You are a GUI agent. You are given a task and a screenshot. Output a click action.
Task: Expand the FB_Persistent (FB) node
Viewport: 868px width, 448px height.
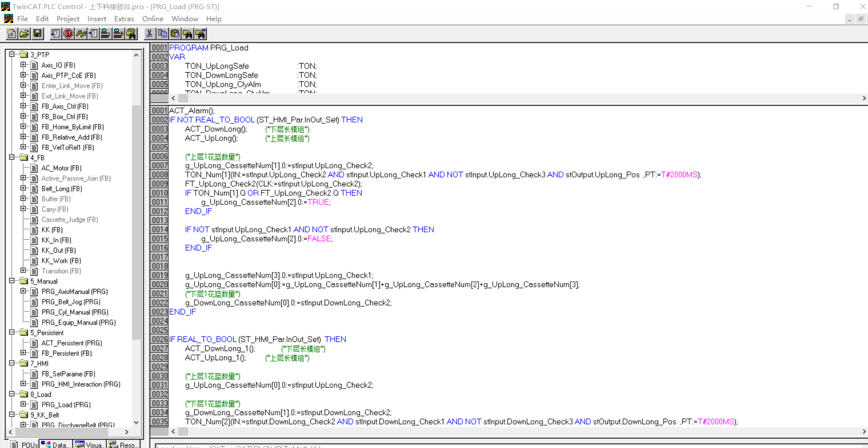23,353
